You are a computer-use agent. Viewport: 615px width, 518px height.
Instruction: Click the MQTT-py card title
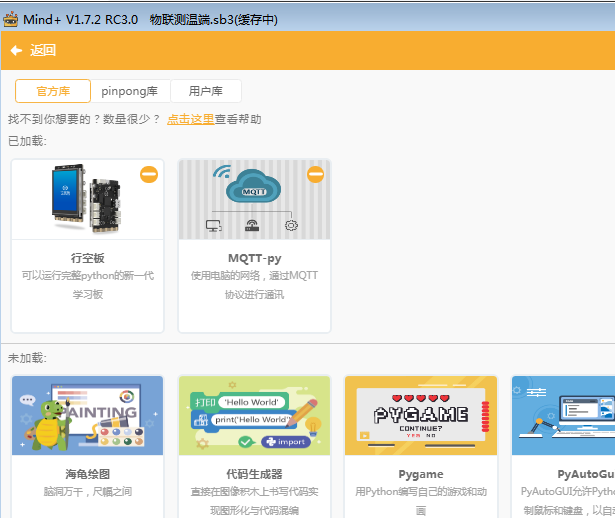(255, 258)
